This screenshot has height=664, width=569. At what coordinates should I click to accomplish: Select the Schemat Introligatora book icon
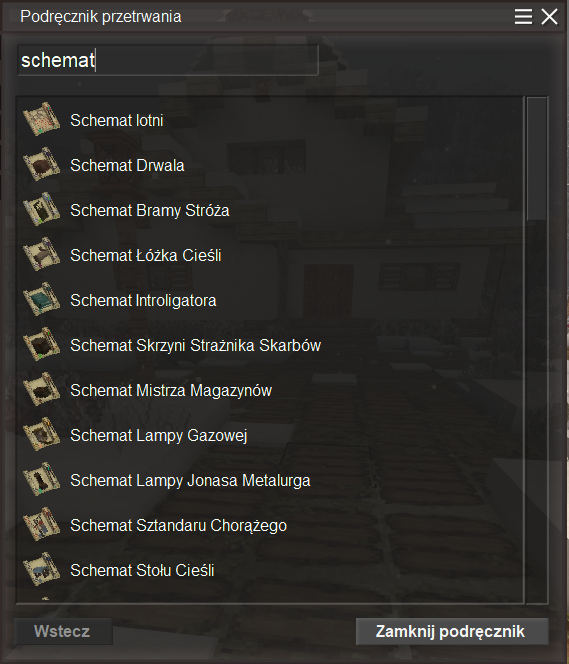point(41,299)
